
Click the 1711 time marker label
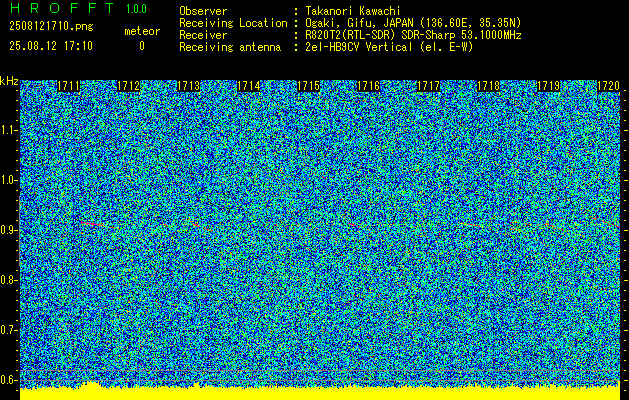pos(69,86)
